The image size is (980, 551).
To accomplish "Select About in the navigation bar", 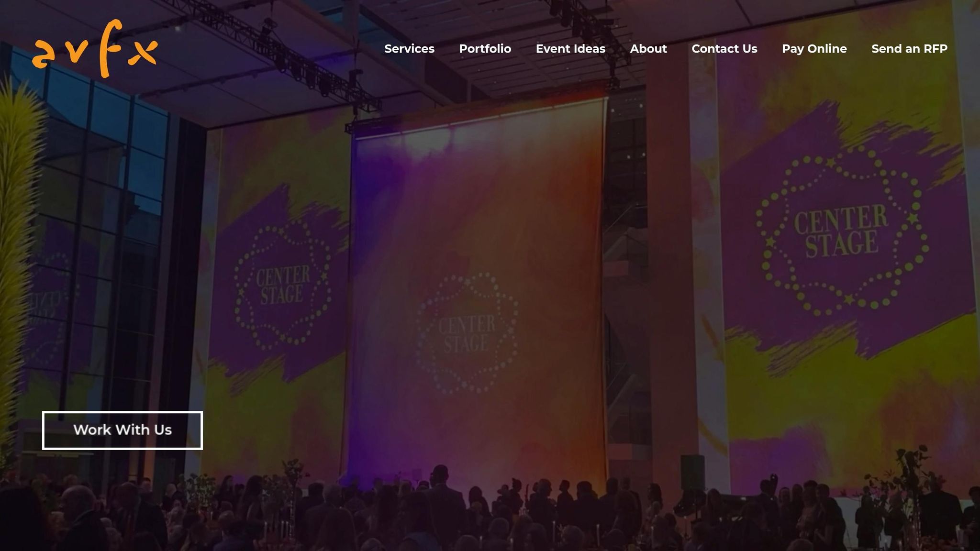I will coord(648,49).
